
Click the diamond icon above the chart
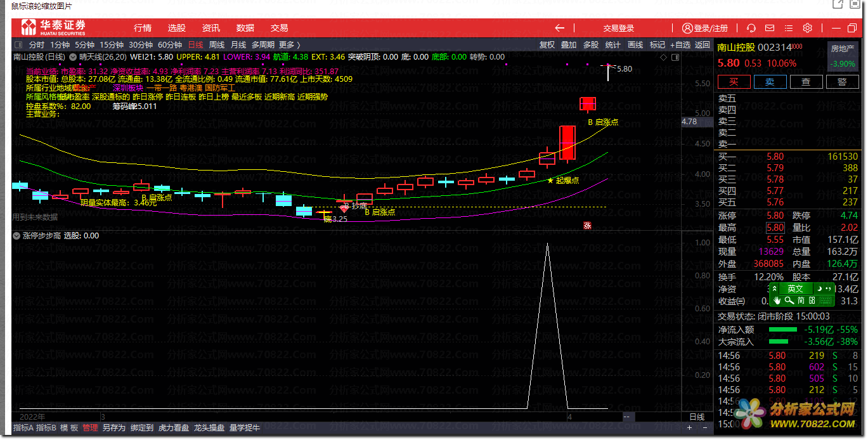point(663,56)
